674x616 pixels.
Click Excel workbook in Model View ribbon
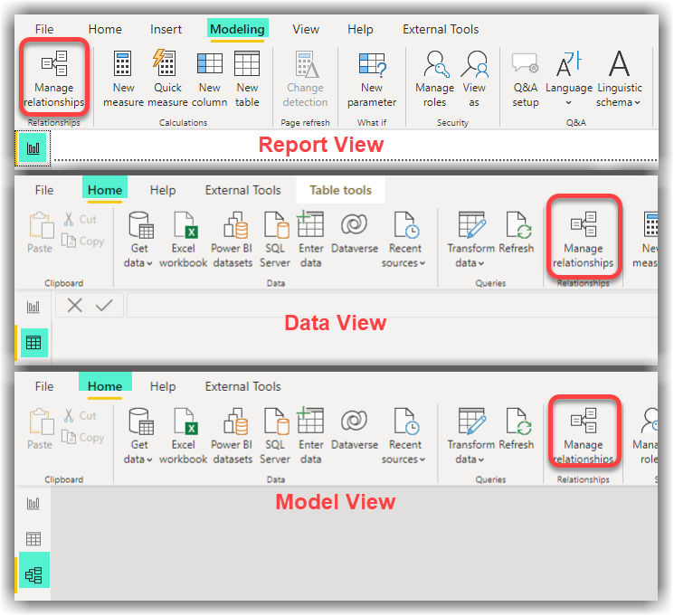[184, 436]
